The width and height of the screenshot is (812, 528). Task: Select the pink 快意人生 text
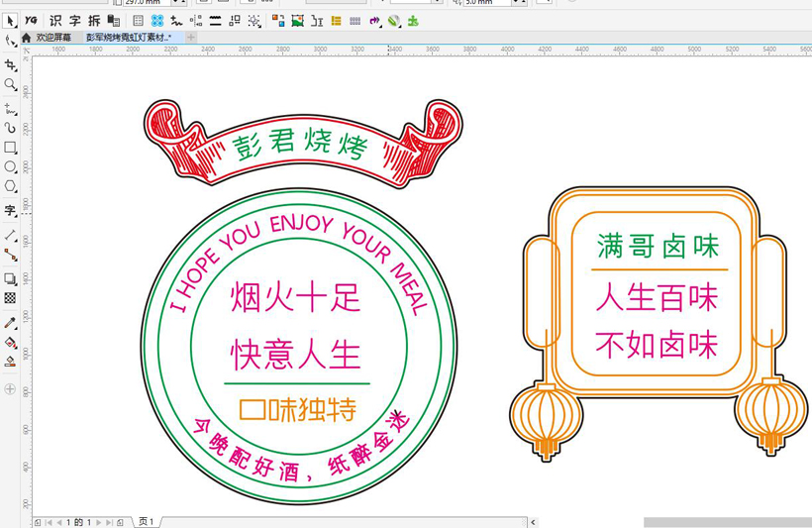coord(295,355)
